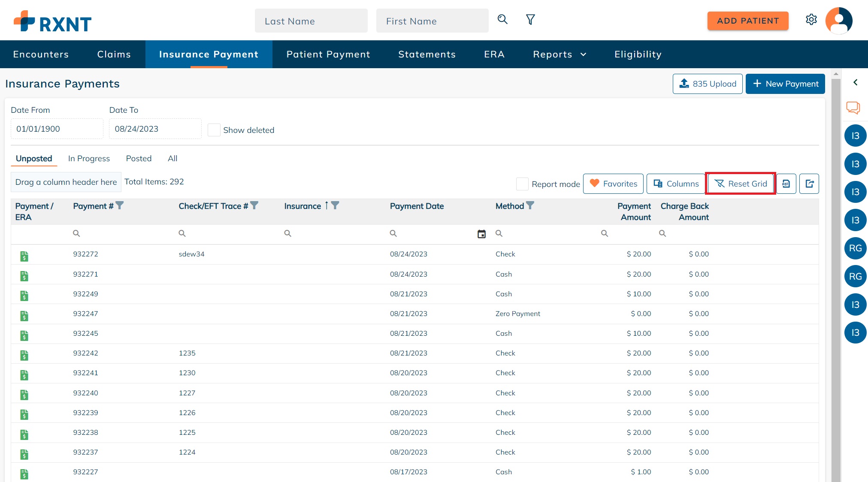Viewport: 868px width, 482px height.
Task: Sort by the Insurance column header
Action: pyautogui.click(x=302, y=206)
